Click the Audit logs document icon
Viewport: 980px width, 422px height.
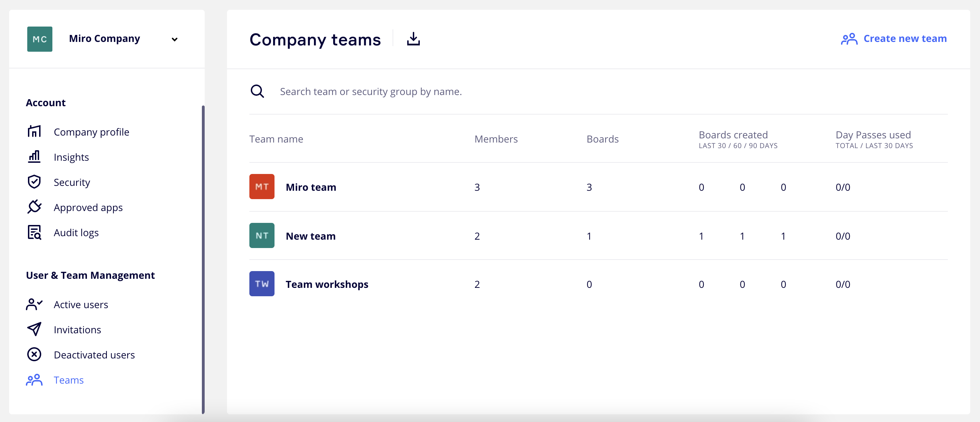click(34, 232)
